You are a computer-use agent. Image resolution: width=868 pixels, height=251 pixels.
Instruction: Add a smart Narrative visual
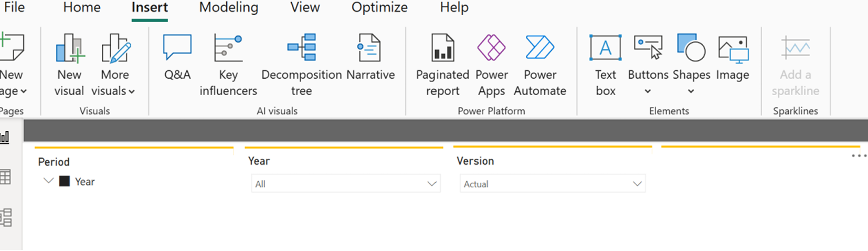tap(371, 58)
